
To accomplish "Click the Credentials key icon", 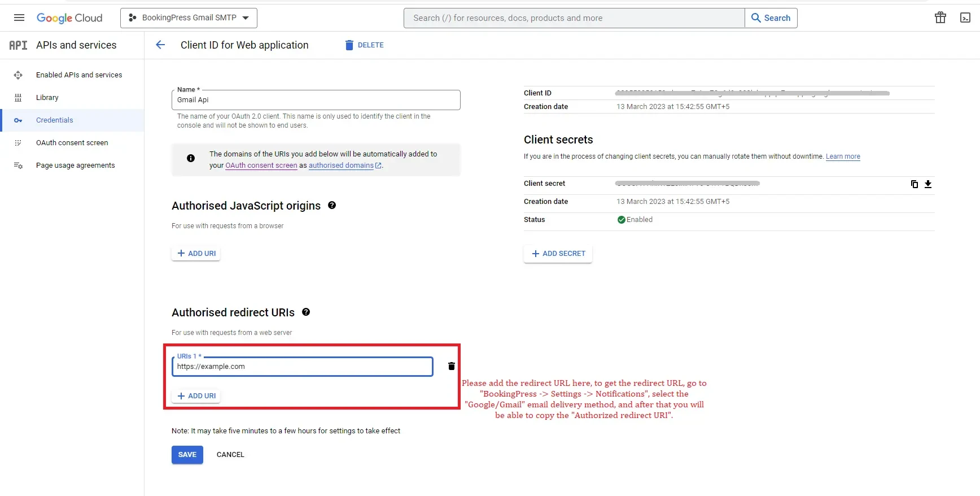I will [x=18, y=120].
